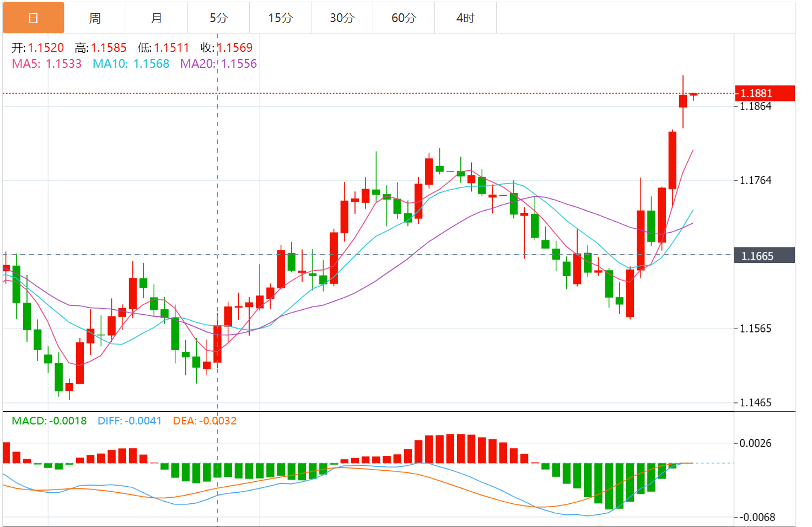Click the 1.1764 price axis label
The height and width of the screenshot is (527, 812).
click(x=755, y=180)
